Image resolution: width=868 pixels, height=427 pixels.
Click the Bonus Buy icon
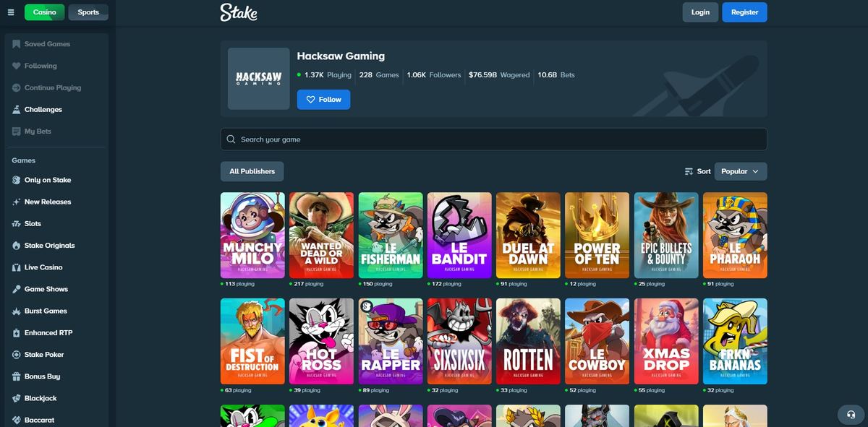17,376
